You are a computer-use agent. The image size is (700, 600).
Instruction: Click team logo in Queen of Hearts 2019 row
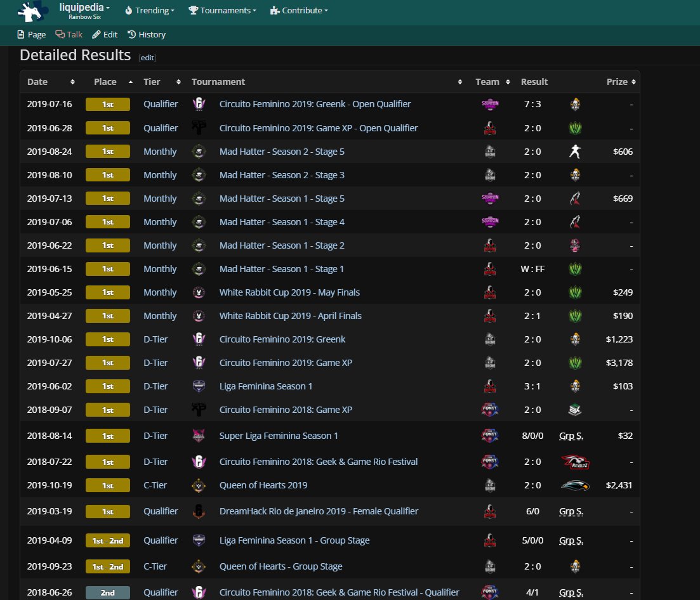click(490, 485)
